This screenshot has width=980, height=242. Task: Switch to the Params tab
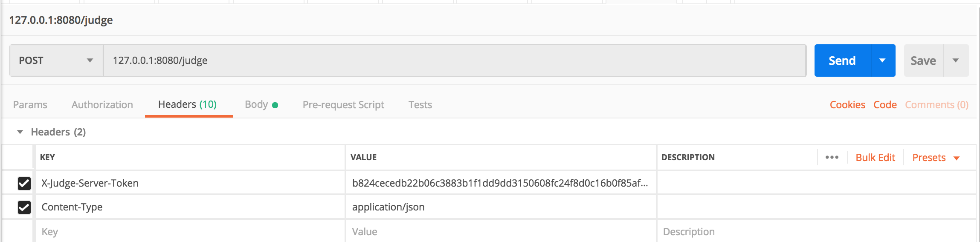(x=30, y=105)
